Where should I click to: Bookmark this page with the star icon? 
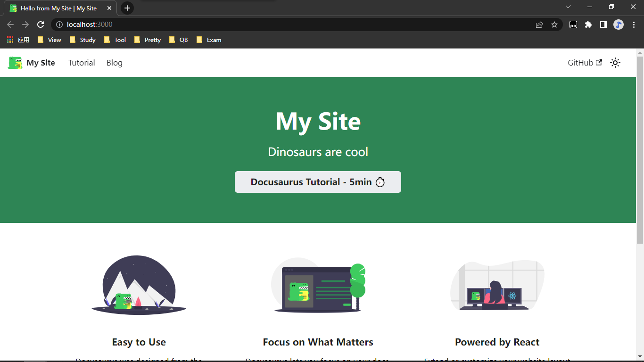(554, 25)
